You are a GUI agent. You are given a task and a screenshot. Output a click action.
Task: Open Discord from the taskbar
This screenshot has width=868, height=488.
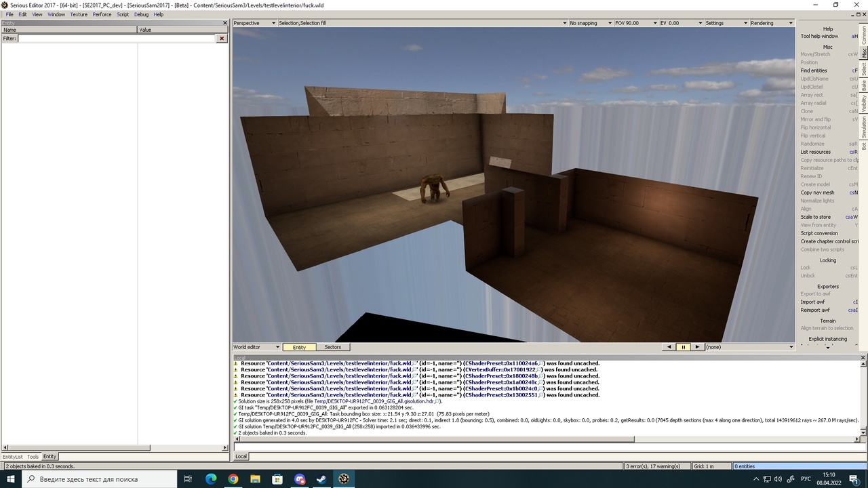tap(300, 479)
